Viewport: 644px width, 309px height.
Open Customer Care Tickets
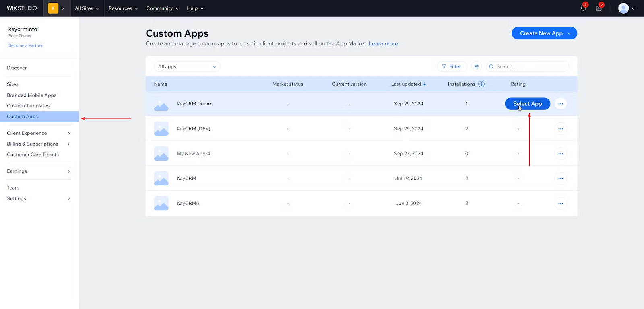click(x=33, y=154)
